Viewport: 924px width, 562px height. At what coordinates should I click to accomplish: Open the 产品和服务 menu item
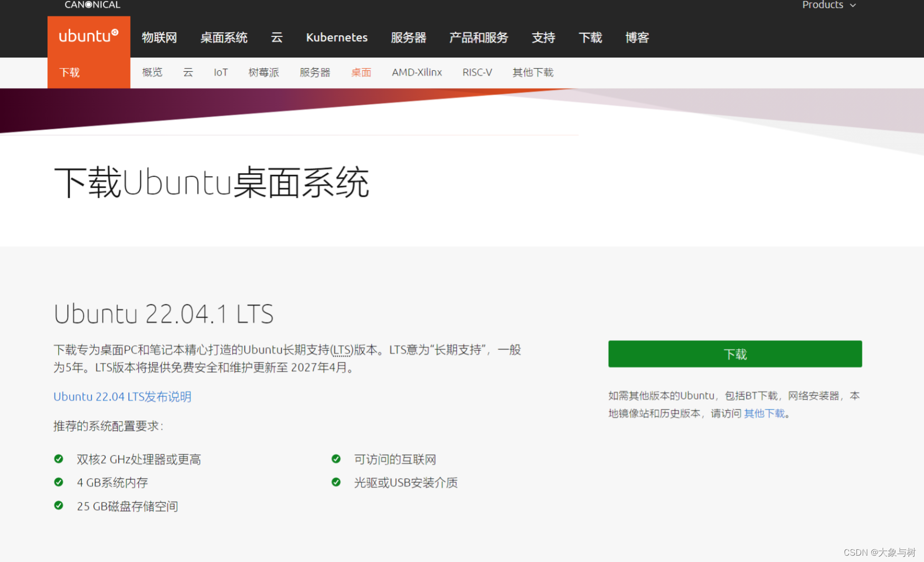[478, 37]
